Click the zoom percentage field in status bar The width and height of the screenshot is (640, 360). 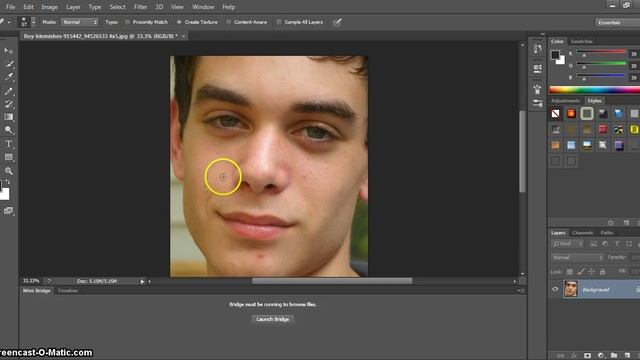(31, 281)
